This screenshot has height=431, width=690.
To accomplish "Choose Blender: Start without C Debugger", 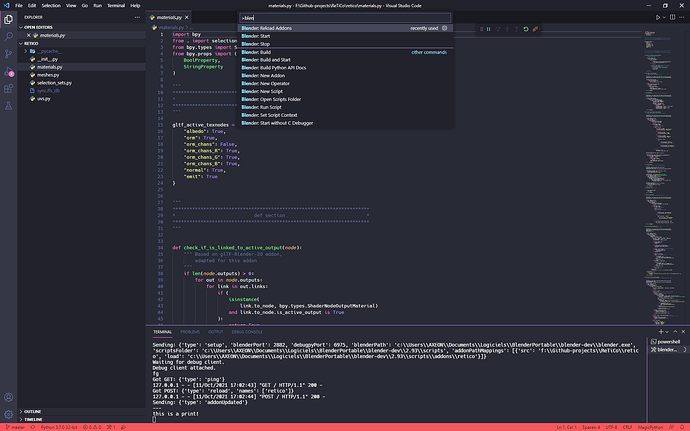I will [345, 123].
